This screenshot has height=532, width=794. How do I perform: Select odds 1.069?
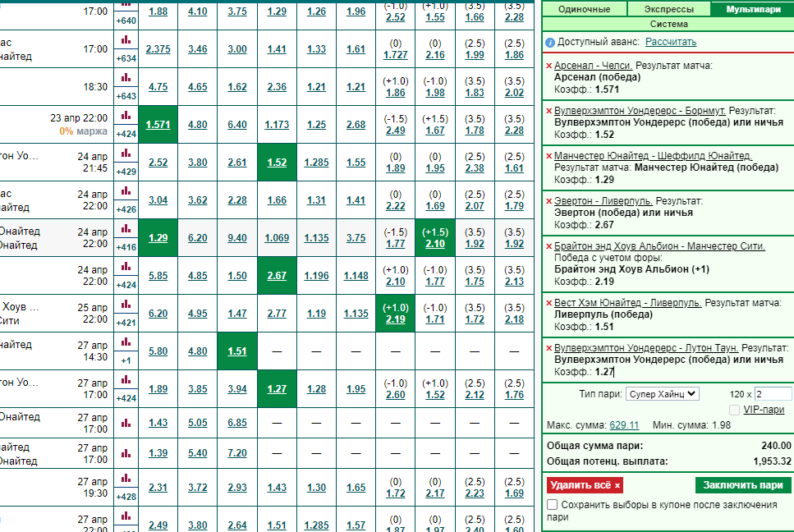click(277, 238)
